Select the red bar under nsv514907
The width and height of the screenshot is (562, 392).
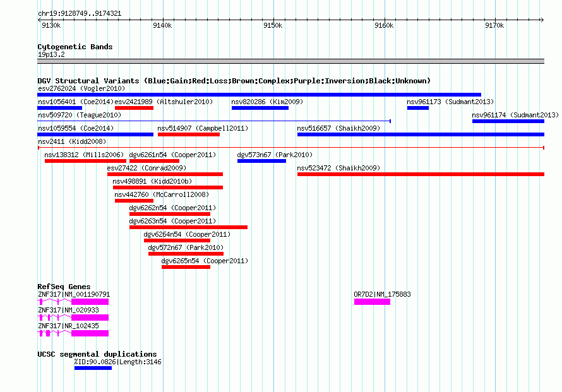189,134
